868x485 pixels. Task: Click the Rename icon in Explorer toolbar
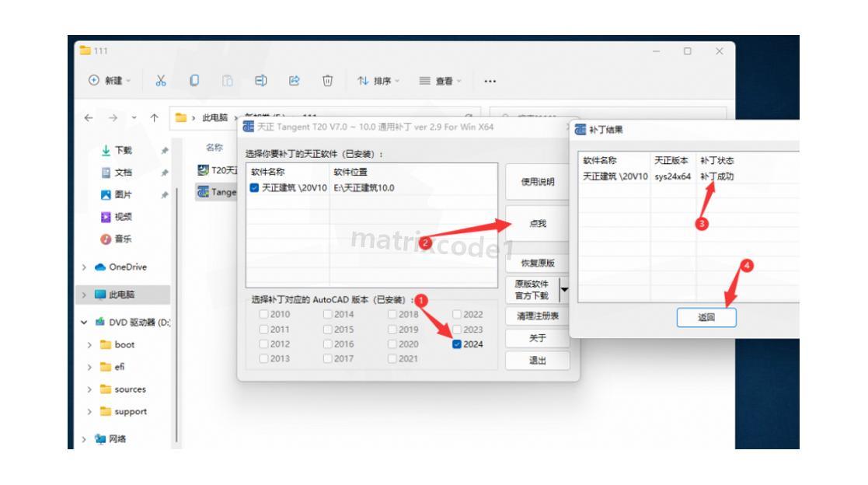tap(261, 81)
